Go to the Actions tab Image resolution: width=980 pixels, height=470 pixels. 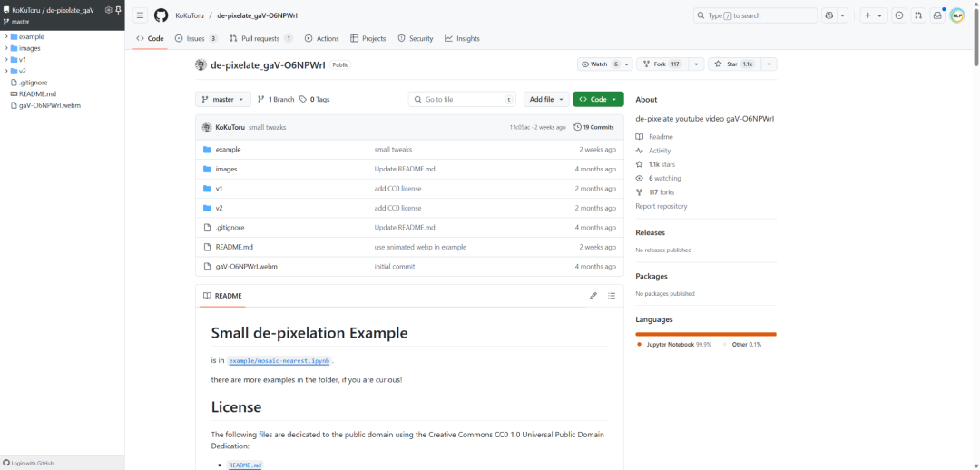(x=321, y=39)
